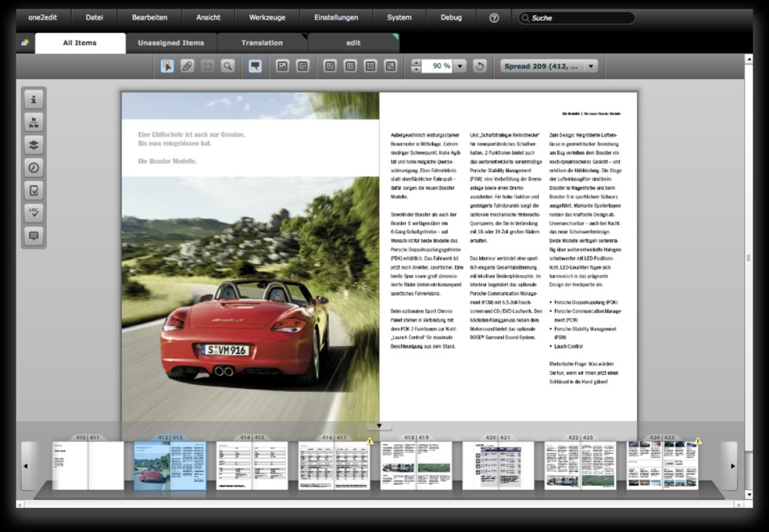This screenshot has height=532, width=769.
Task: Open the help question mark icon
Action: pos(494,18)
